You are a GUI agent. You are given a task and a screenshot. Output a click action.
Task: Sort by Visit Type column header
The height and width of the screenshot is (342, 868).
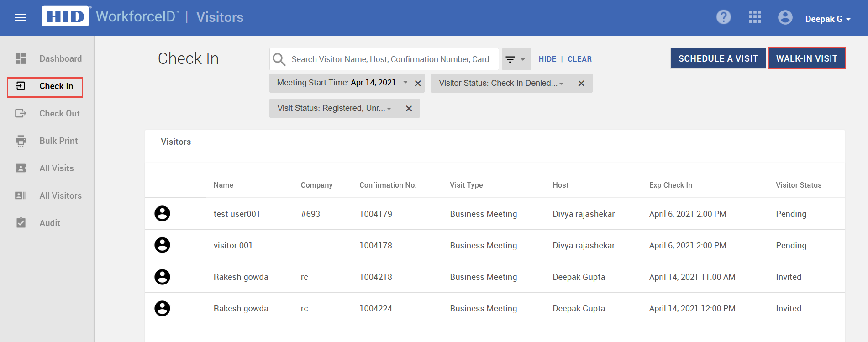(x=466, y=185)
